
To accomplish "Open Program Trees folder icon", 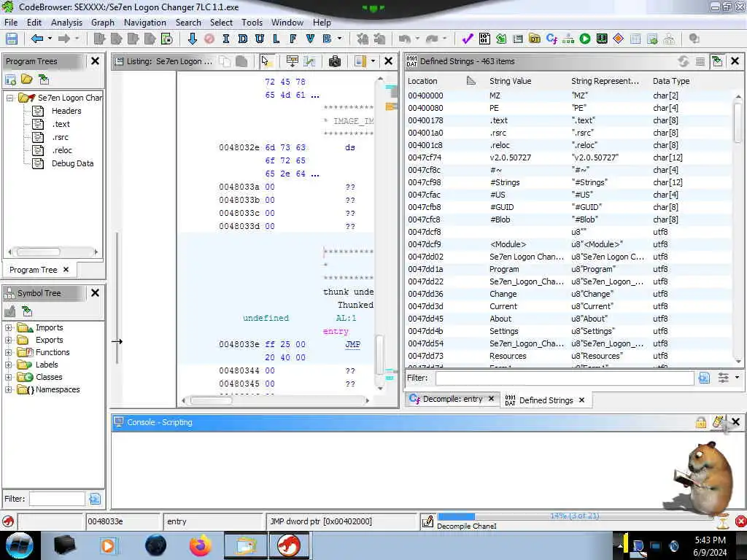I will [x=27, y=79].
